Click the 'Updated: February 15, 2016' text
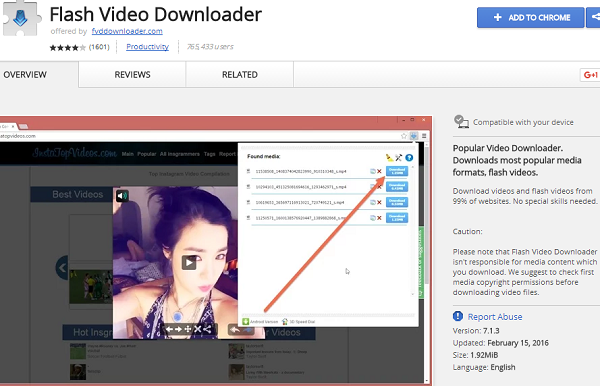Screen dimensions: 600x386 tap(501, 343)
